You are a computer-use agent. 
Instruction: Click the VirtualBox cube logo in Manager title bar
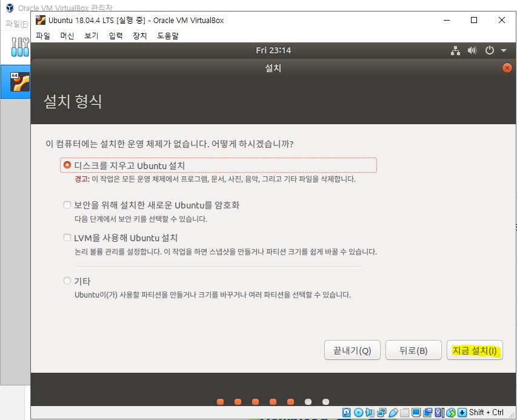tap(10, 8)
